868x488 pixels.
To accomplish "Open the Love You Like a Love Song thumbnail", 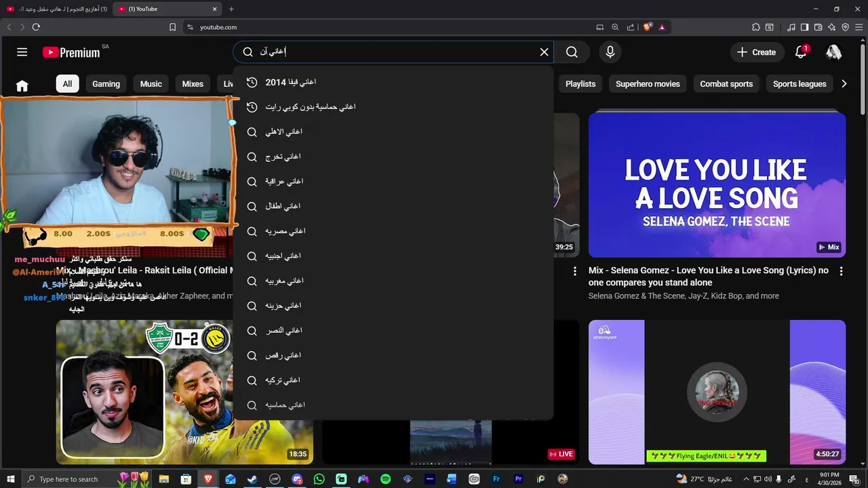I will point(717,185).
